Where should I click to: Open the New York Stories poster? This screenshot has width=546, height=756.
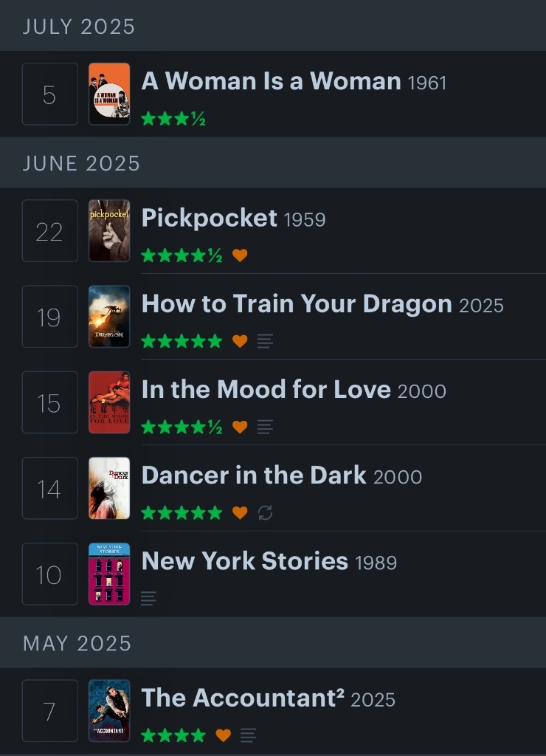click(x=109, y=574)
